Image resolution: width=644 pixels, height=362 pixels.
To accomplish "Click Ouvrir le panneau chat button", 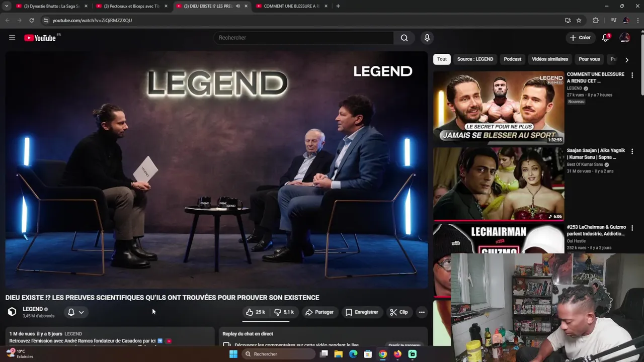I will pyautogui.click(x=405, y=345).
